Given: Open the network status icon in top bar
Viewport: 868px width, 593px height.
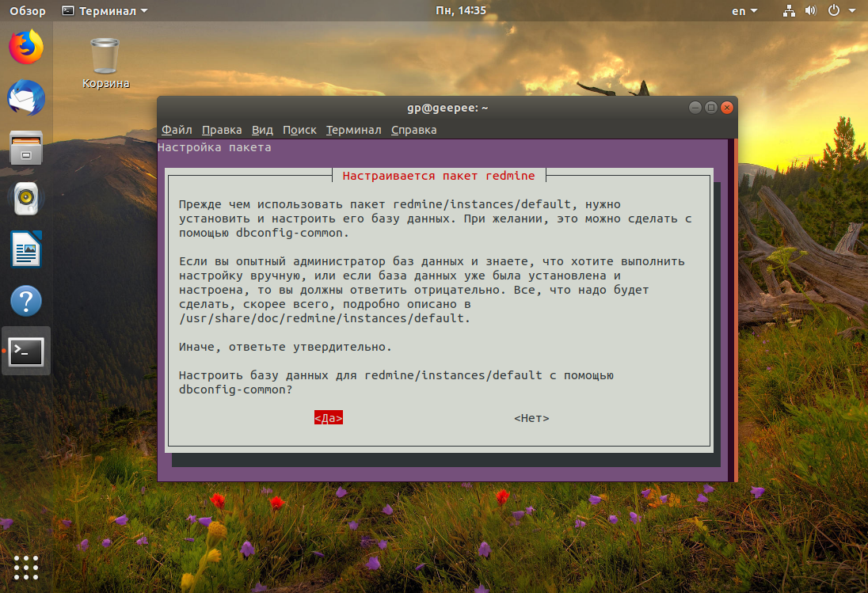Looking at the screenshot, I should click(789, 10).
